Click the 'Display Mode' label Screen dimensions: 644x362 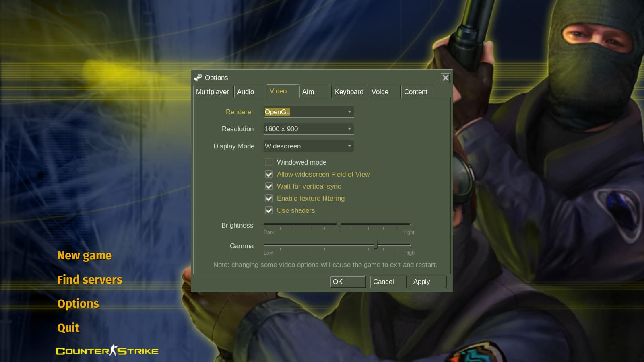[233, 146]
